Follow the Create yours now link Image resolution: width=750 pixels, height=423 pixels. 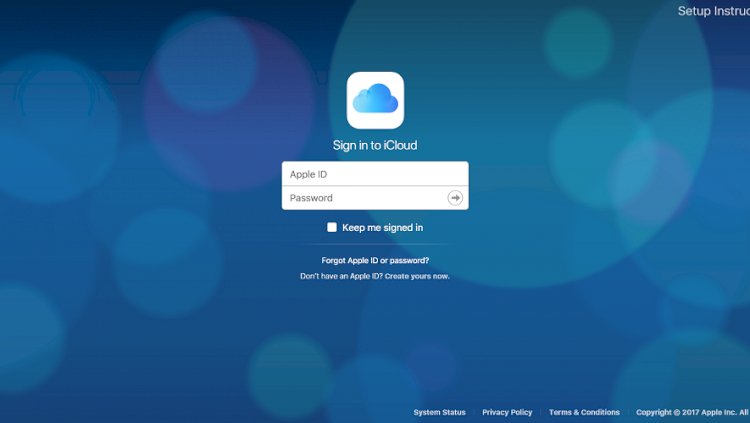point(417,276)
